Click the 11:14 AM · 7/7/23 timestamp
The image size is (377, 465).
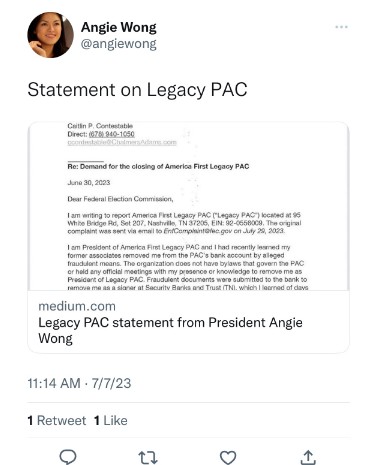click(79, 383)
